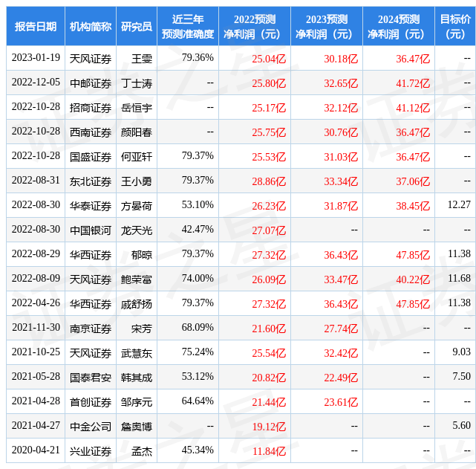Select researcher 孟杰
476x469 pixels.
[142, 451]
